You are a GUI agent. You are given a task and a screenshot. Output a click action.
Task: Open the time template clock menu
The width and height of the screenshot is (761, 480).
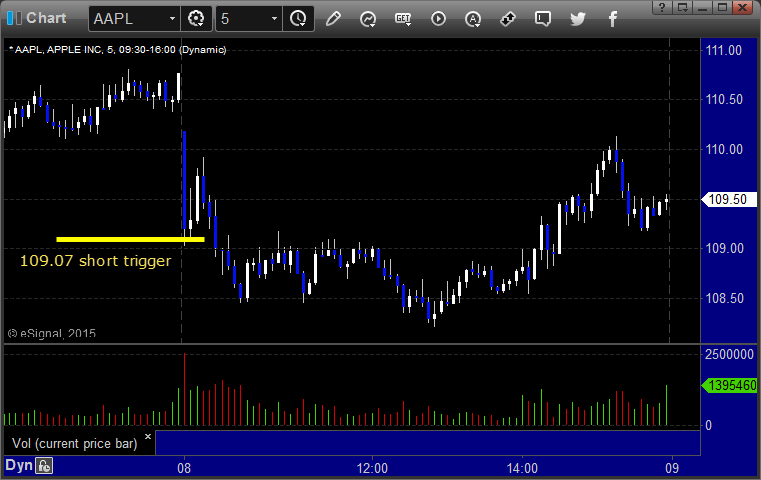click(x=298, y=19)
